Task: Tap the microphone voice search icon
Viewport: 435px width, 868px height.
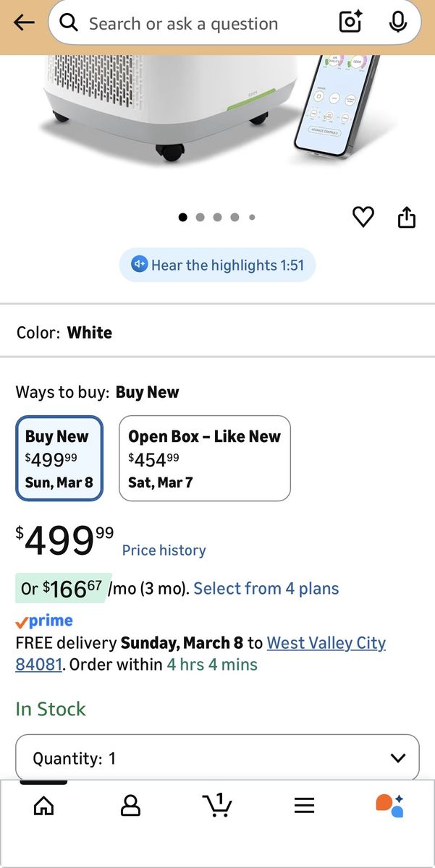Action: 397,23
